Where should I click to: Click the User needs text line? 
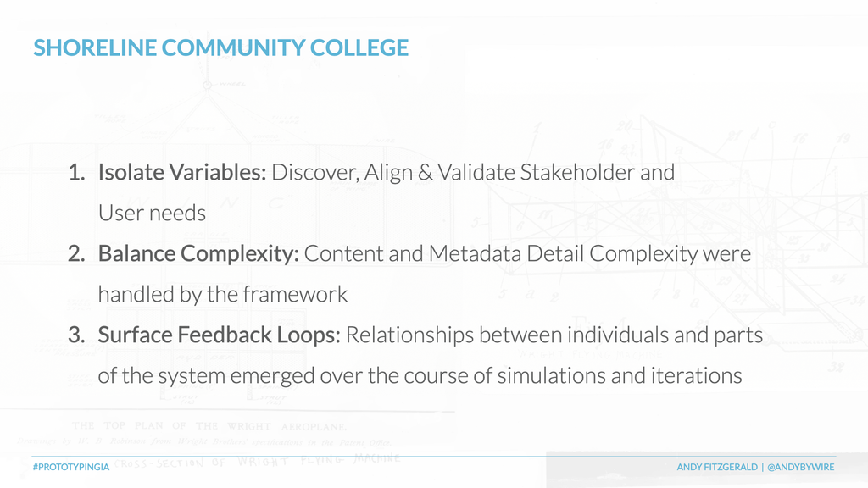coord(152,213)
